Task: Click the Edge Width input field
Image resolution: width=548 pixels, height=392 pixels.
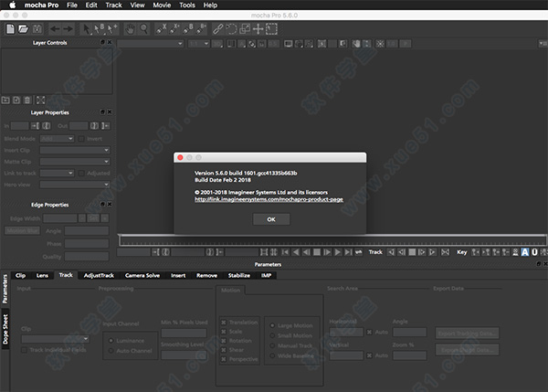Action: pos(60,218)
